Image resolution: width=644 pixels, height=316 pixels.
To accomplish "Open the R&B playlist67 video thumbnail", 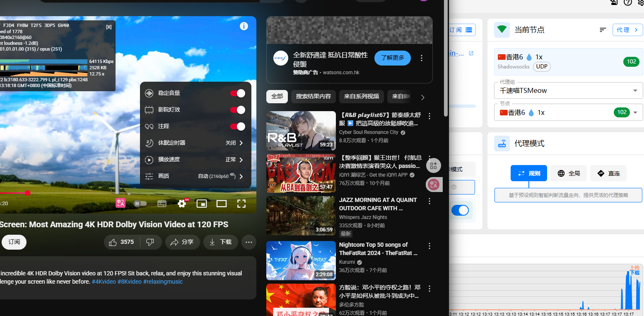I will 301,131.
